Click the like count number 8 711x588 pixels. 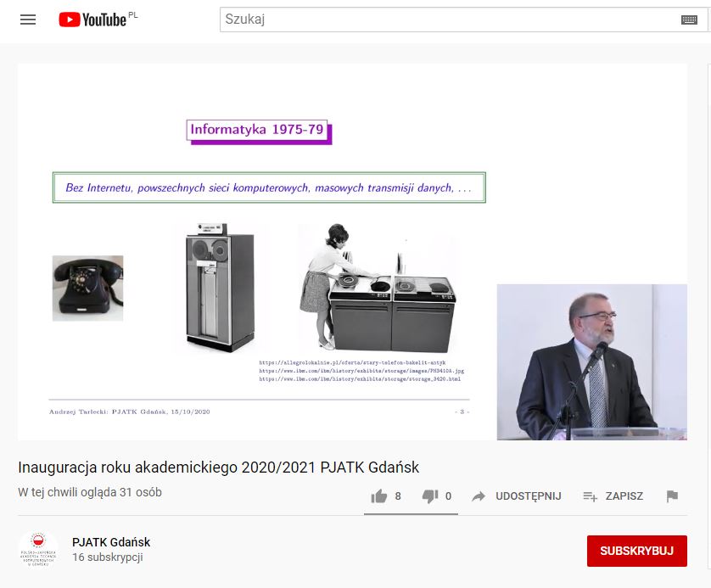pos(398,496)
